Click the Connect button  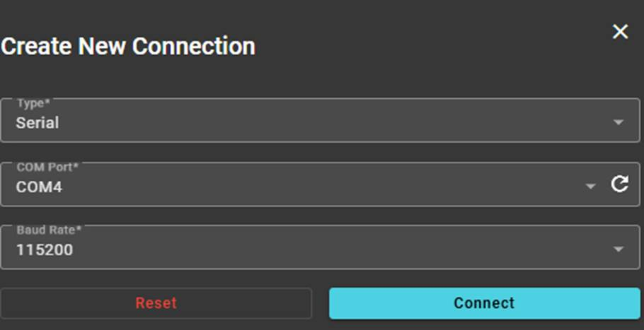click(484, 303)
